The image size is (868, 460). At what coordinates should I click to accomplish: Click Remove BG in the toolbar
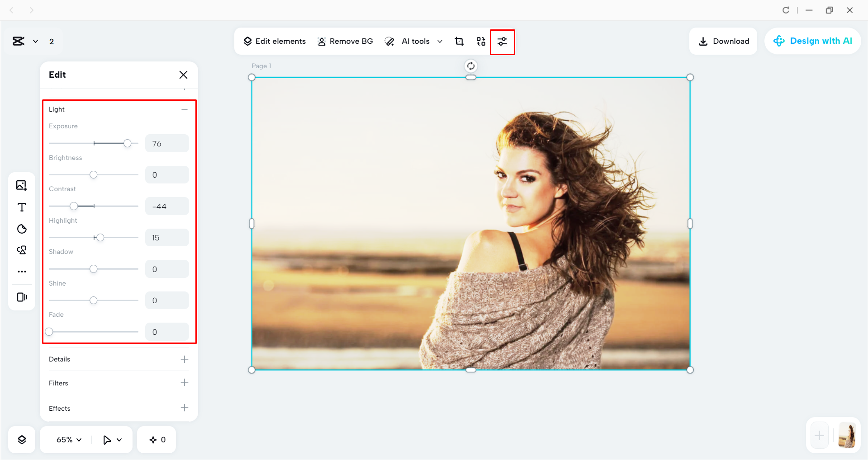(345, 41)
